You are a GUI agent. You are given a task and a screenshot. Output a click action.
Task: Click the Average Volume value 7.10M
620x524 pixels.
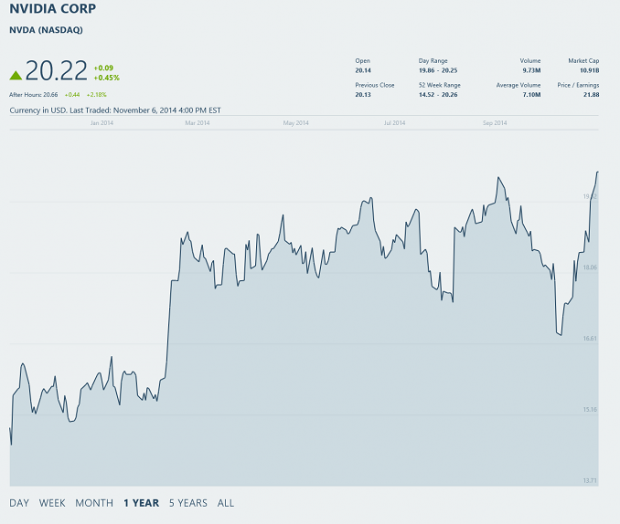coord(531,95)
